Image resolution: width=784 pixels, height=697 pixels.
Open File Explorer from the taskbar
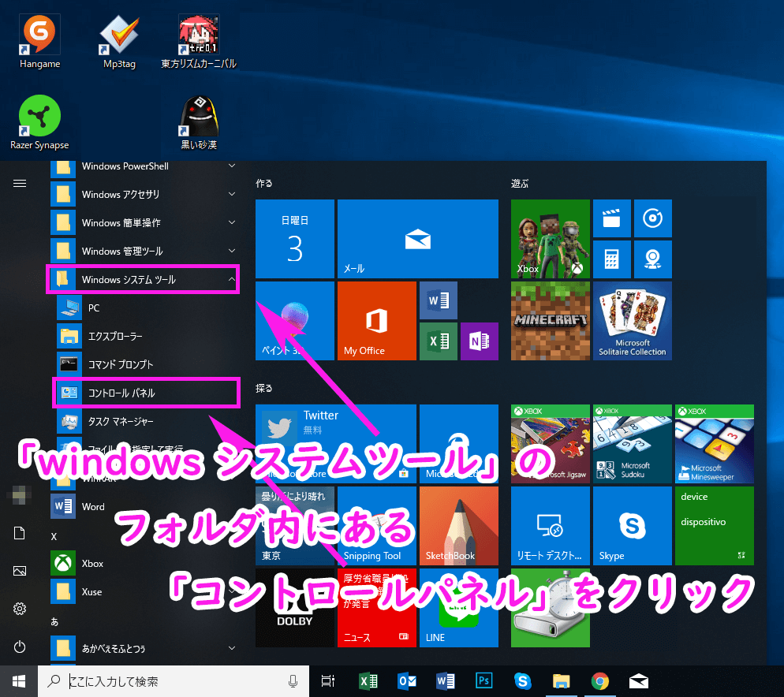561,681
